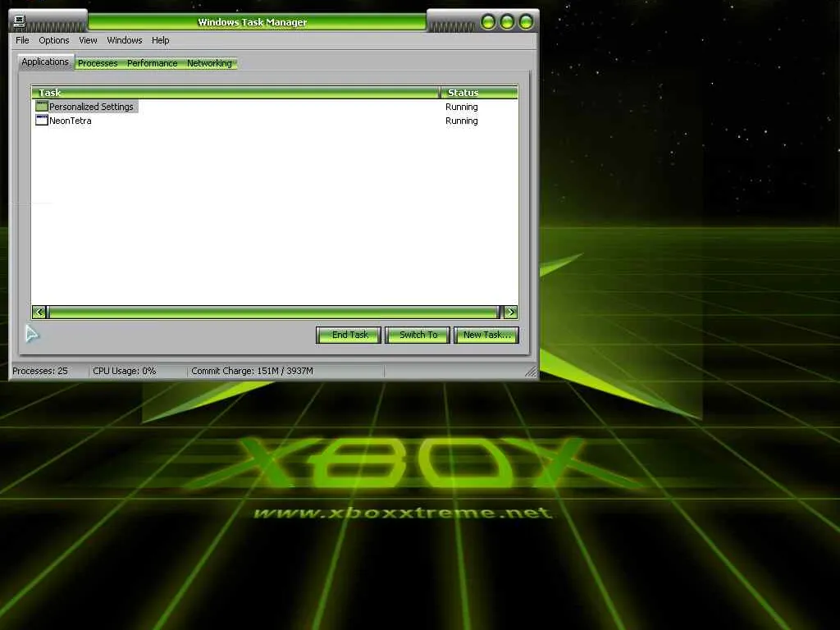Click the End Task button
The width and height of the screenshot is (840, 630).
[349, 335]
